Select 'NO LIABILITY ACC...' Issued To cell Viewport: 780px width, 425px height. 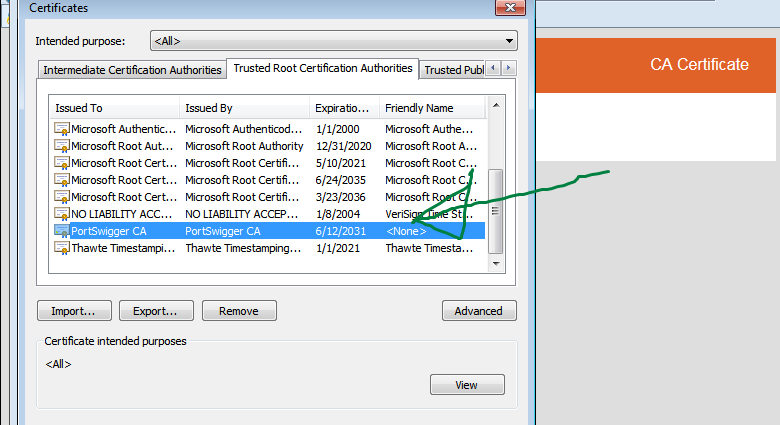121,214
